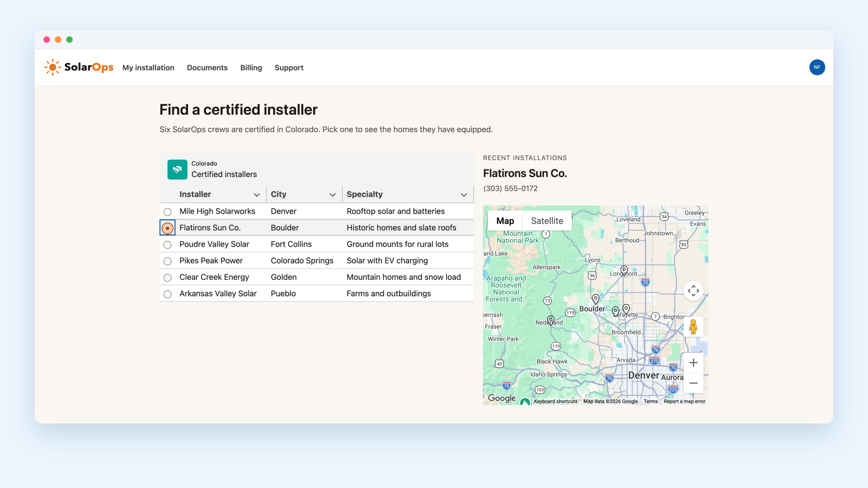Switch map to Satellite view
Image resolution: width=868 pixels, height=488 pixels.
tap(547, 221)
